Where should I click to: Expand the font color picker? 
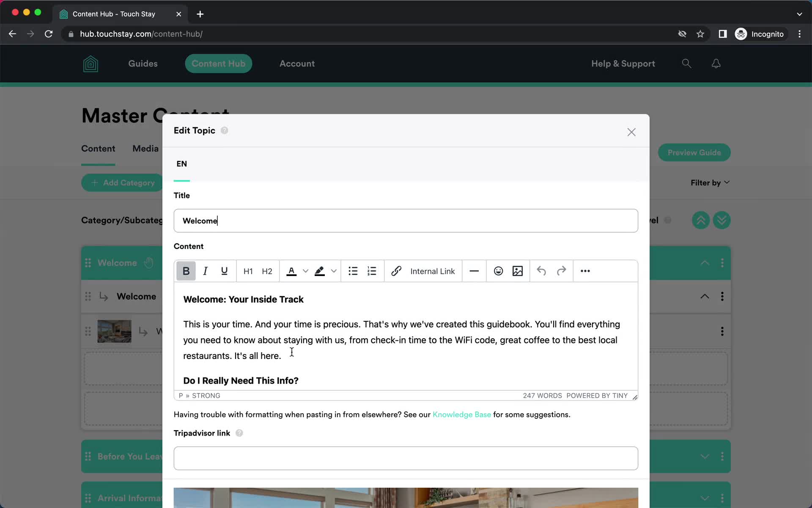[304, 271]
